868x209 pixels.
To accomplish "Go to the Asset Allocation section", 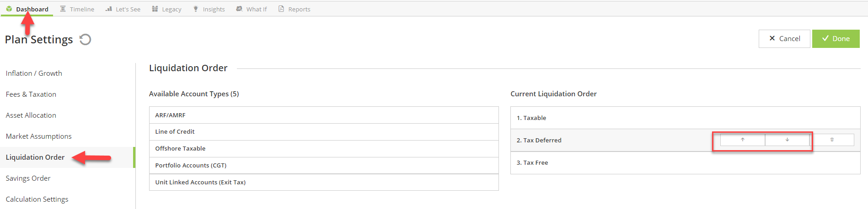I will click(31, 115).
